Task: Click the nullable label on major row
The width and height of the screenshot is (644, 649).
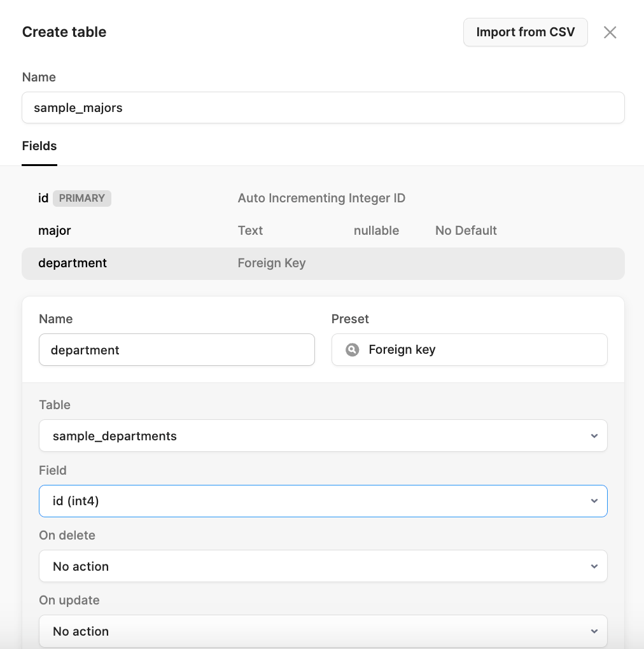Action: tap(376, 230)
